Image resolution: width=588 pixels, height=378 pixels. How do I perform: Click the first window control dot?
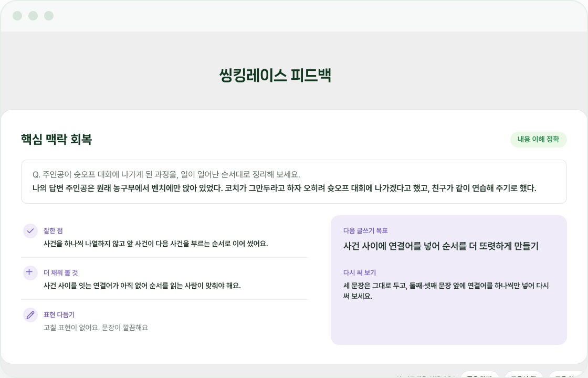(17, 16)
